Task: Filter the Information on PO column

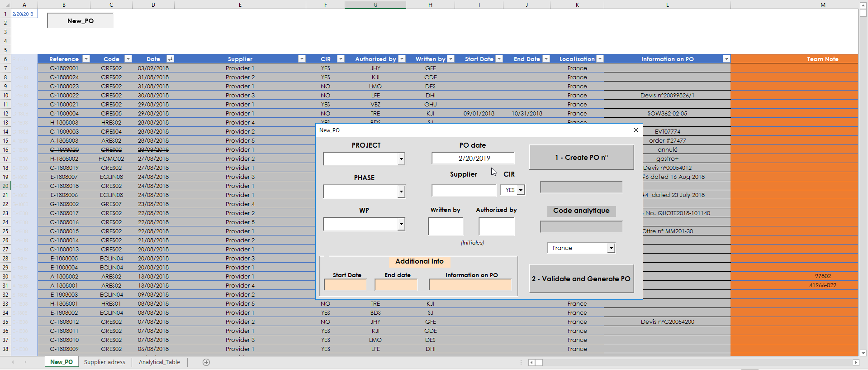Action: (x=726, y=59)
